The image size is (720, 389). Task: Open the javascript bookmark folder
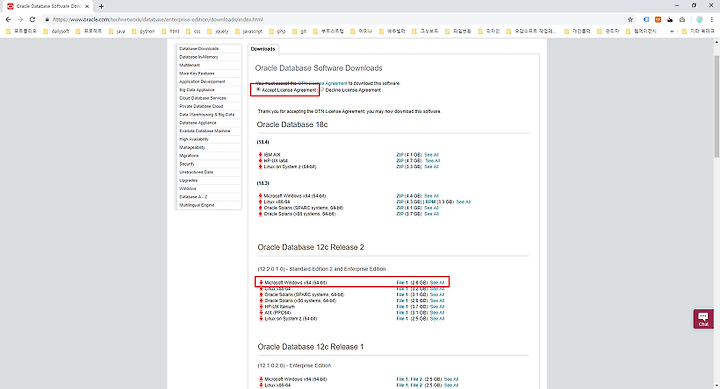[x=248, y=31]
